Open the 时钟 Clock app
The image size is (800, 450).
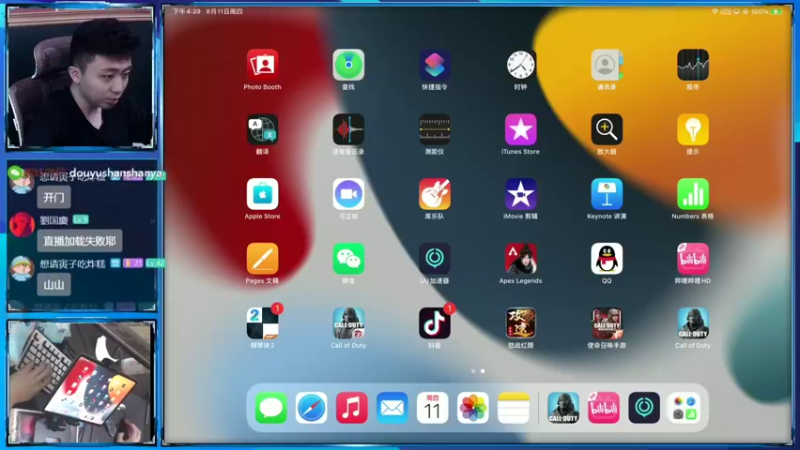(520, 65)
